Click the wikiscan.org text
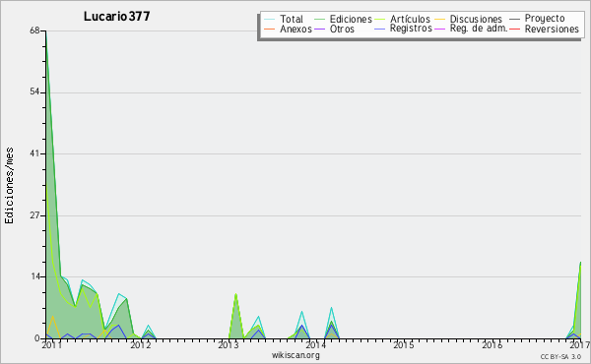The height and width of the screenshot is (364, 591). [295, 355]
